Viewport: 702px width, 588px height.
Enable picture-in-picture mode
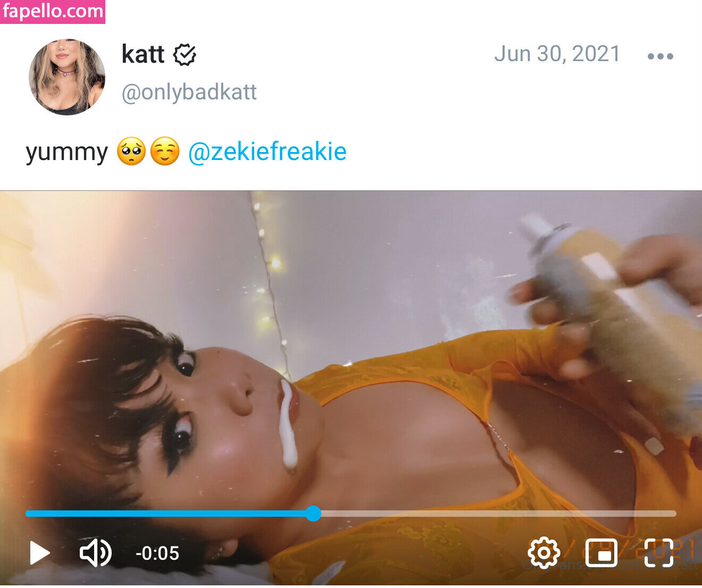point(601,553)
